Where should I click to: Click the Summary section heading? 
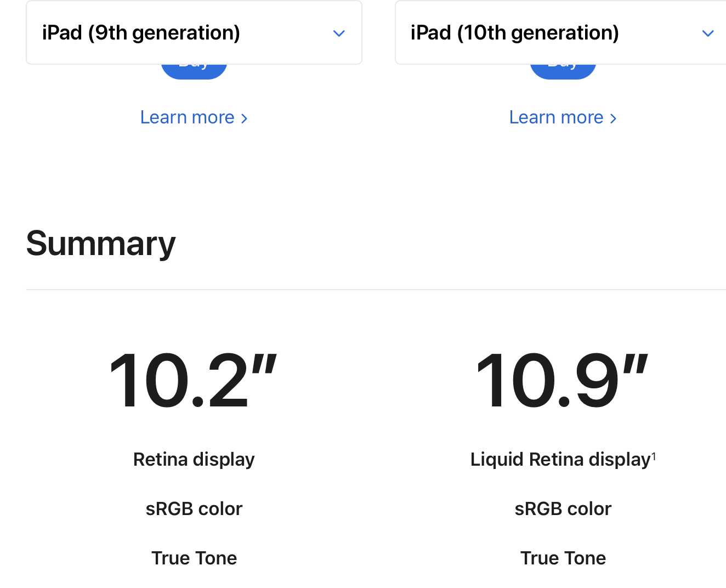(x=100, y=244)
